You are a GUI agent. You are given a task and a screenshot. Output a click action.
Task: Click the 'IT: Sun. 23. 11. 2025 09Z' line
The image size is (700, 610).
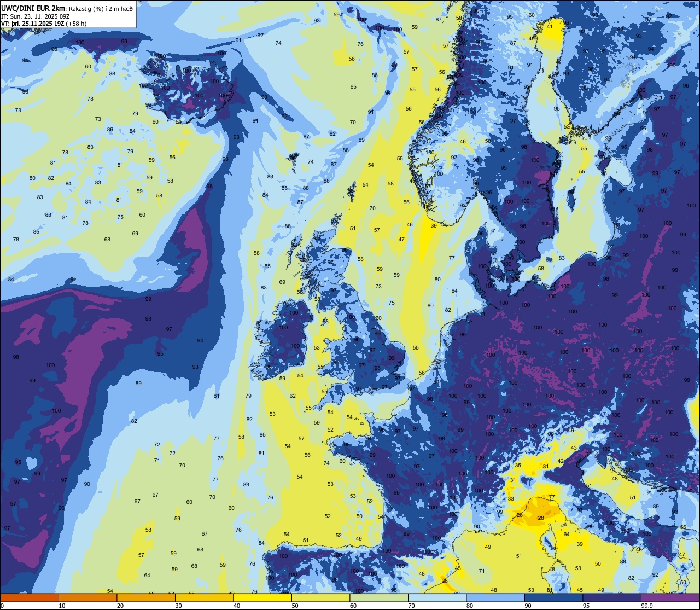coord(36,16)
